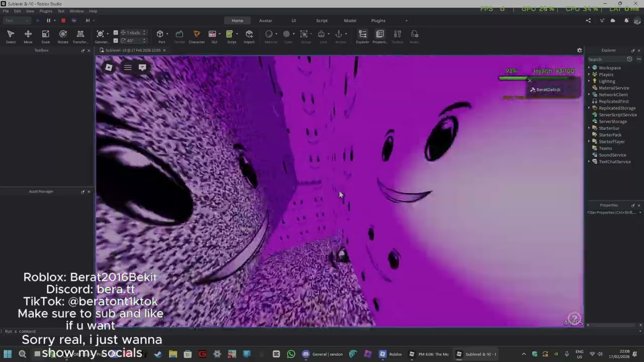Expand the Lighting node
This screenshot has width=644, height=362.
tap(589, 81)
